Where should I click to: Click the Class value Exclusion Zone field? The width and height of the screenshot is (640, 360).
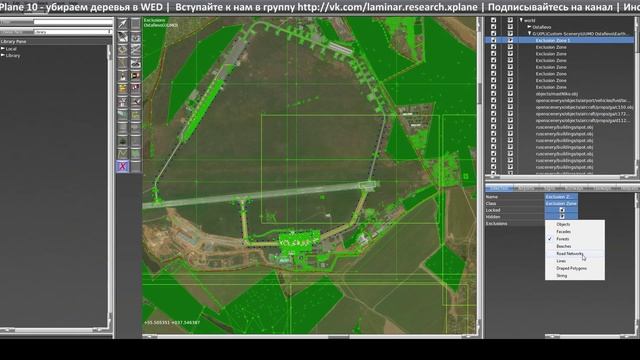(561, 203)
